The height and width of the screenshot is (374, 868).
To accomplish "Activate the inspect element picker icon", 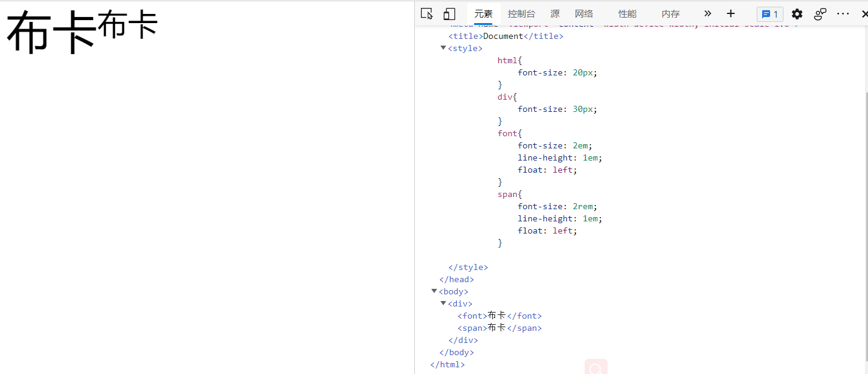I will (427, 13).
